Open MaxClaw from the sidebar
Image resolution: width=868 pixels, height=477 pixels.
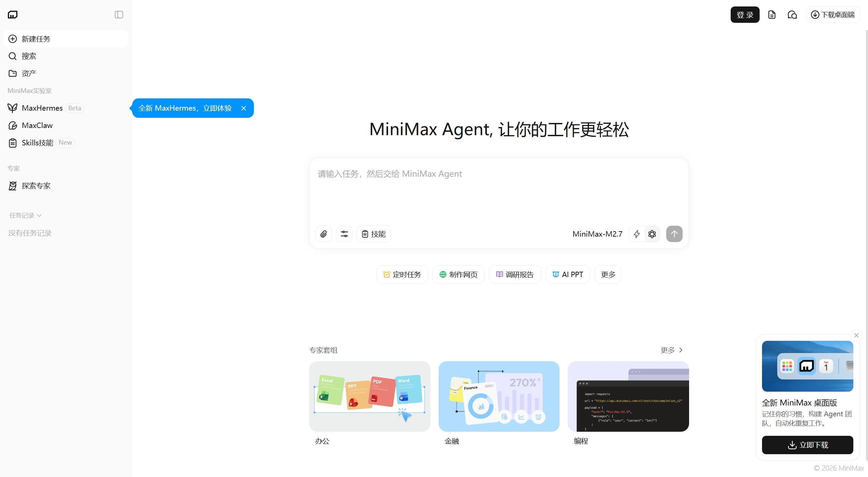pos(66,126)
